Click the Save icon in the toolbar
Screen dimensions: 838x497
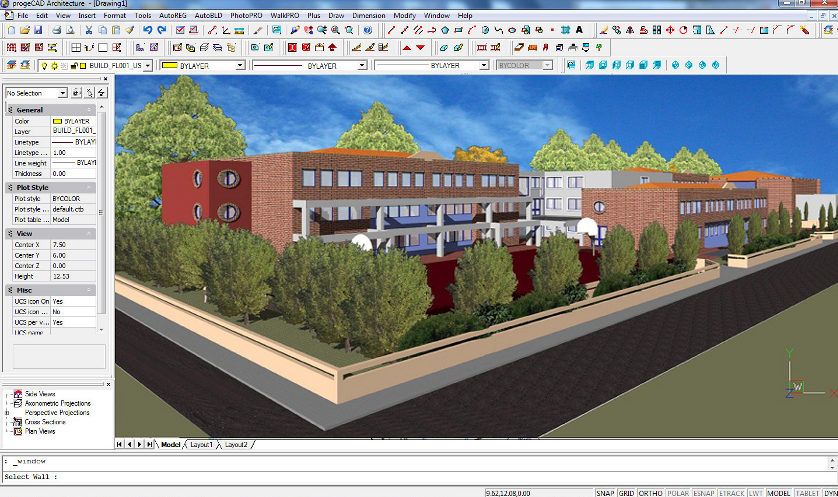click(37, 30)
